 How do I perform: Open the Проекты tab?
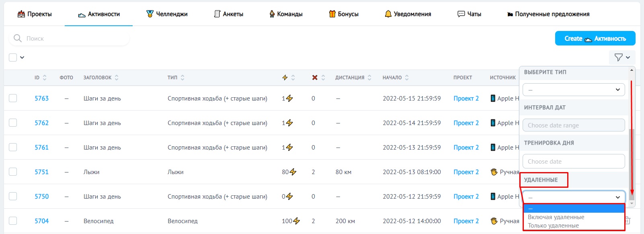(35, 14)
